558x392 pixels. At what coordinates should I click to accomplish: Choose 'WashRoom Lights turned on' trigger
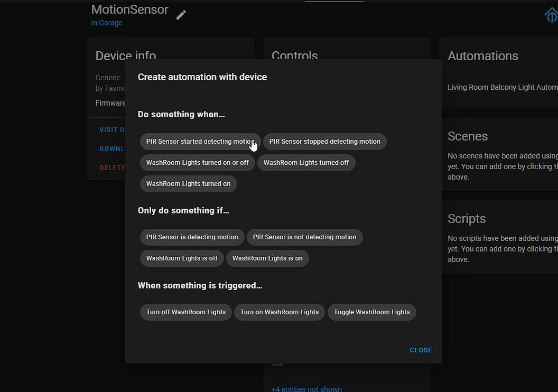tap(188, 184)
